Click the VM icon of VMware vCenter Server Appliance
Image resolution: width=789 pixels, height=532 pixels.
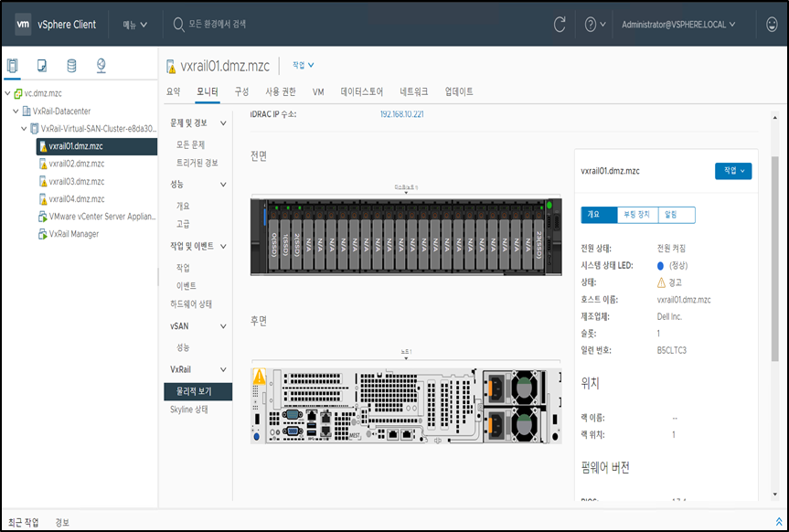click(43, 217)
